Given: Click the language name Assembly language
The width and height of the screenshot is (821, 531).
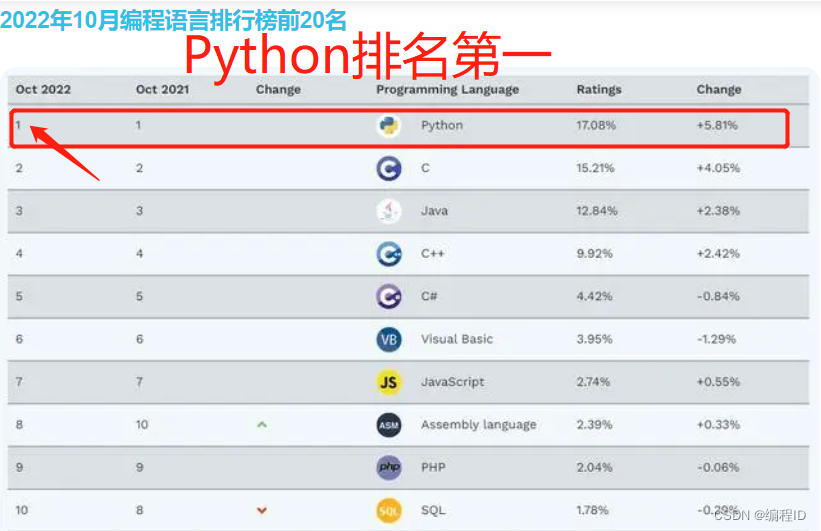Looking at the screenshot, I should (479, 425).
